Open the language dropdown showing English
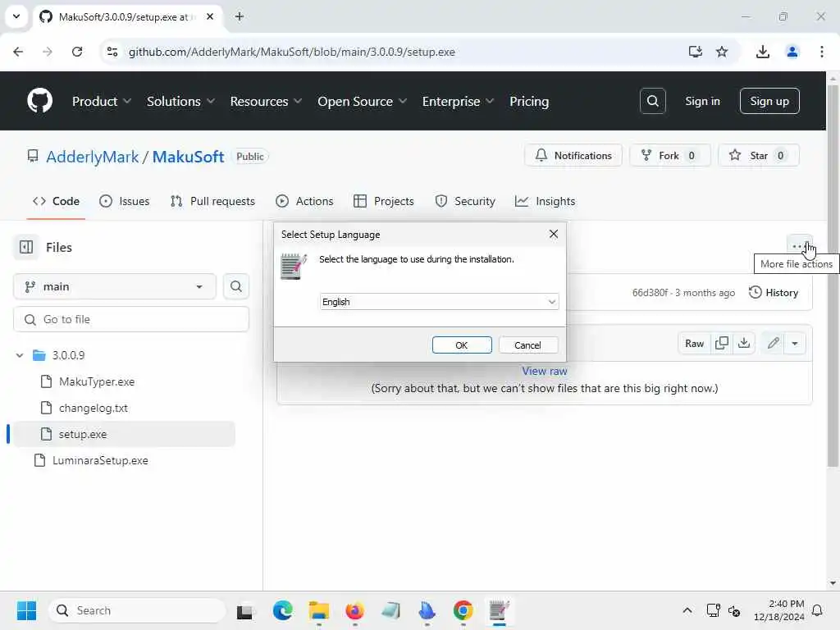The width and height of the screenshot is (840, 630). (x=439, y=302)
